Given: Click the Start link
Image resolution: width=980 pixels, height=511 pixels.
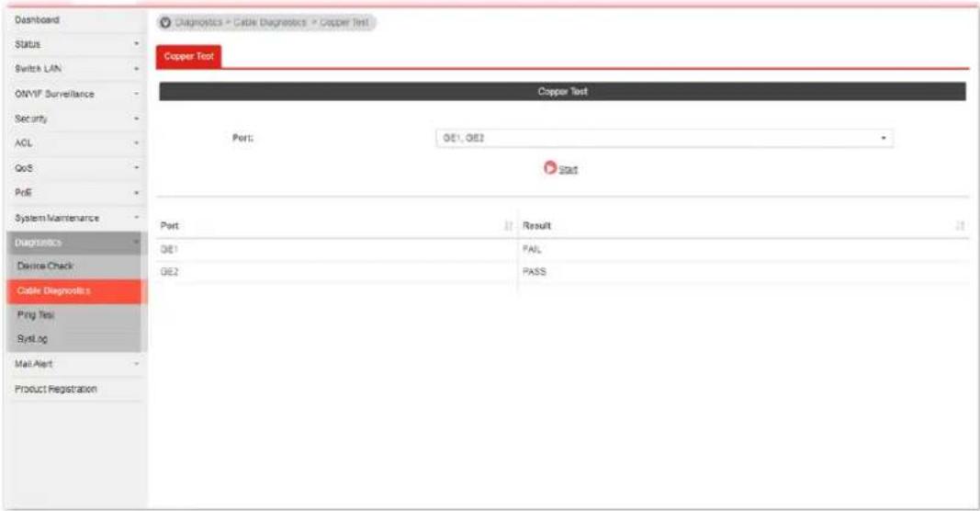Looking at the screenshot, I should click(x=569, y=169).
